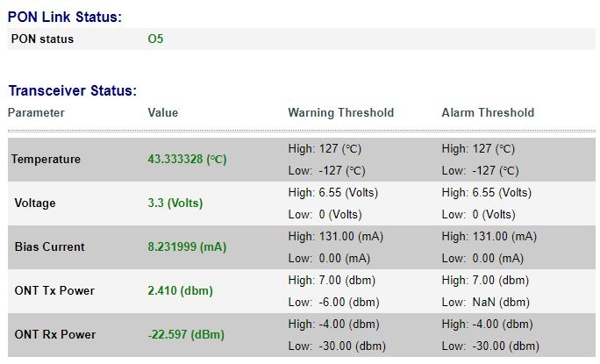Viewport: 600px width, 364px height.
Task: Click Bias Current alarm 'High: 131.00 (mA)'
Action: tap(489, 237)
